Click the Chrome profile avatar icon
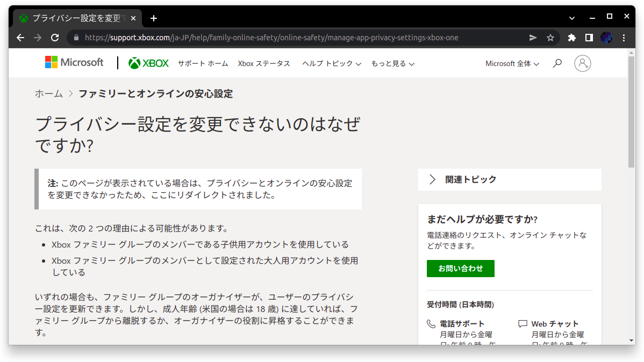The image size is (644, 362). [x=606, y=38]
